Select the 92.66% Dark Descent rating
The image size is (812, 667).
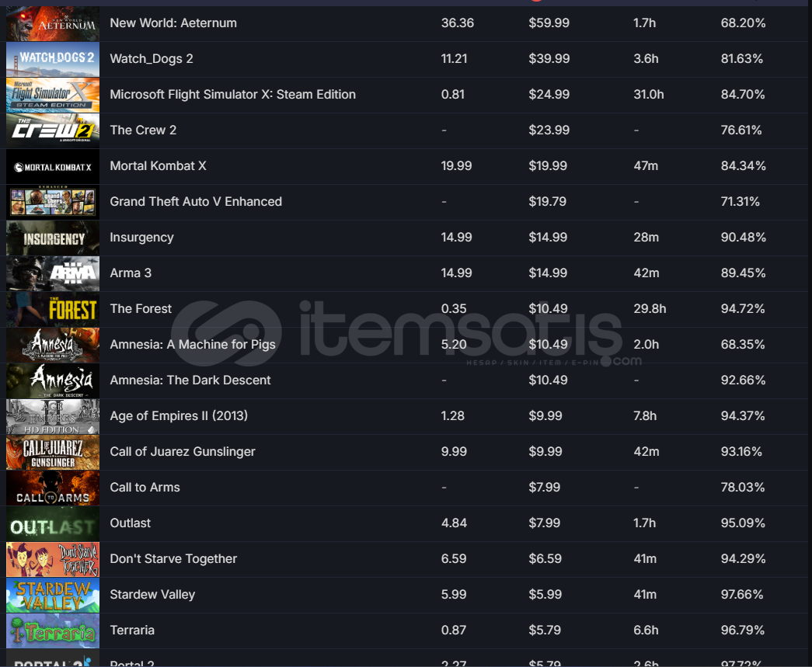click(x=743, y=380)
